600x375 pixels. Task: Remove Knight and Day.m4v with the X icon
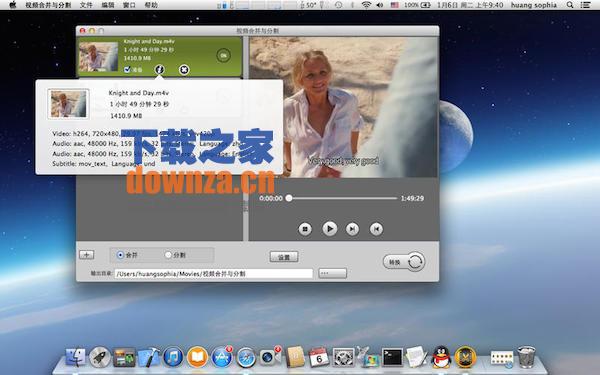[x=184, y=70]
